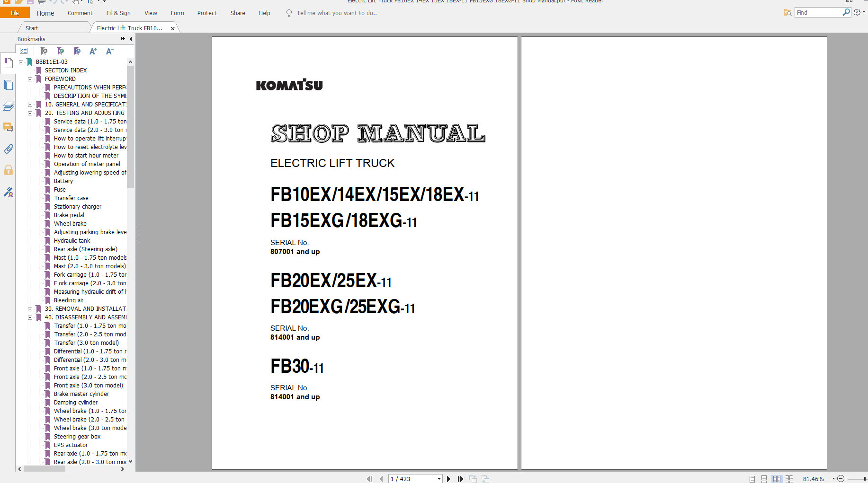Click the set bookmark destination icon
868x483 pixels.
pos(77,51)
